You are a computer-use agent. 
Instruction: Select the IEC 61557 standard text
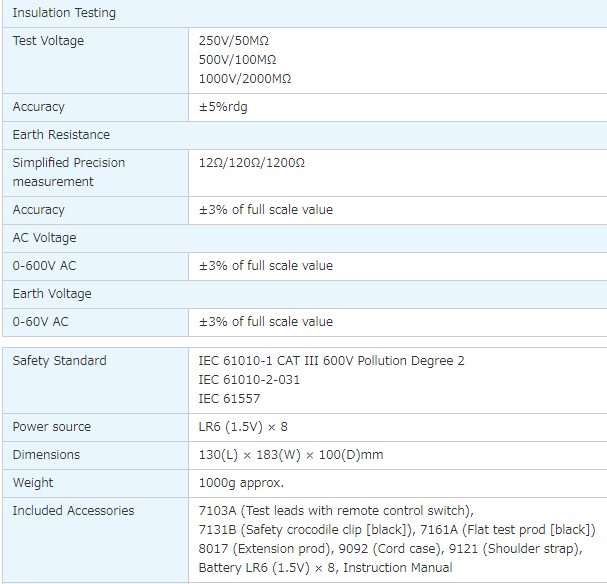click(x=229, y=399)
